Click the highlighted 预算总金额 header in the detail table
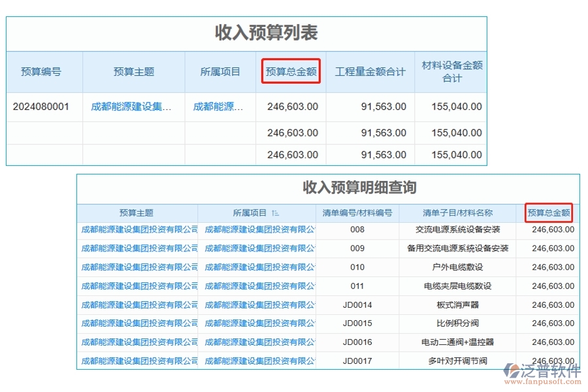The width and height of the screenshot is (588, 392). (x=549, y=212)
